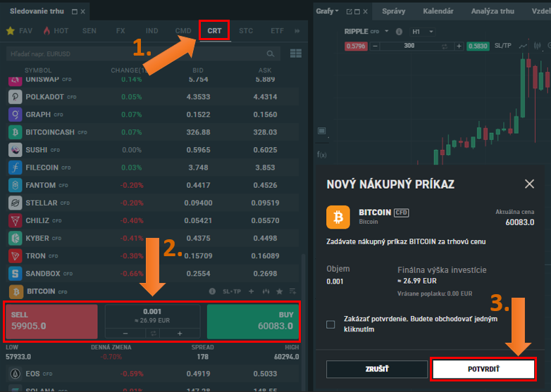The image size is (551, 392).
Task: Select the FANTOM coin icon
Action: pos(15,185)
